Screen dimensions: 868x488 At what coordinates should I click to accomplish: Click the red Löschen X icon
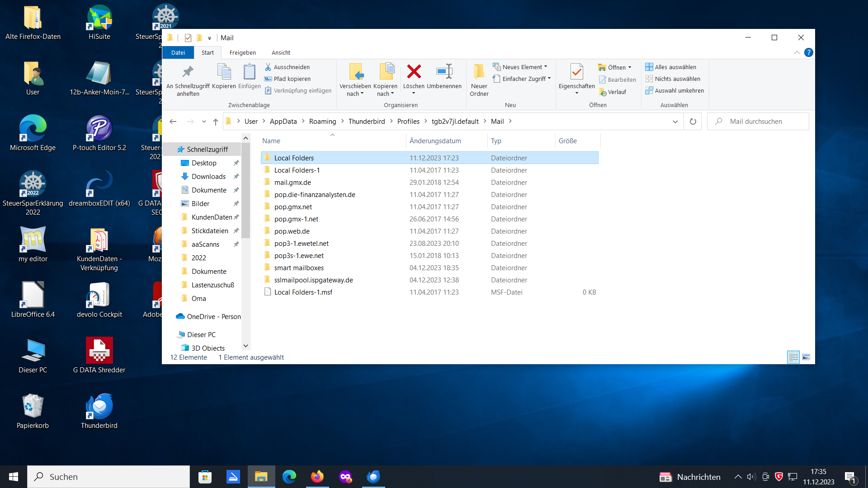[414, 71]
